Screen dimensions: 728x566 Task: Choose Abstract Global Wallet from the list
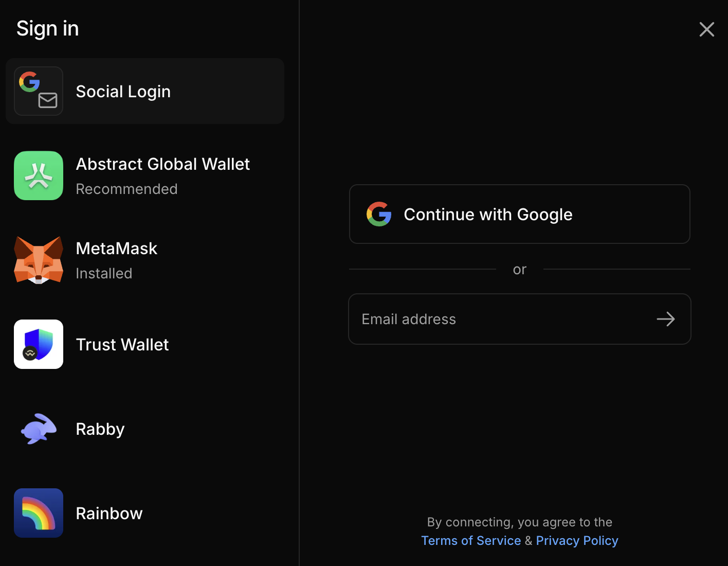click(x=162, y=164)
